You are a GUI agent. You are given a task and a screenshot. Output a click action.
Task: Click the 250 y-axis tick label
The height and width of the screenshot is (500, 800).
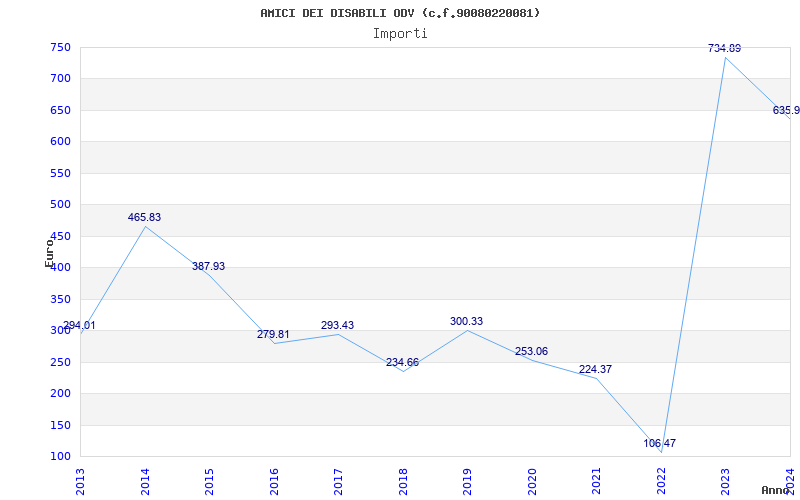60,362
